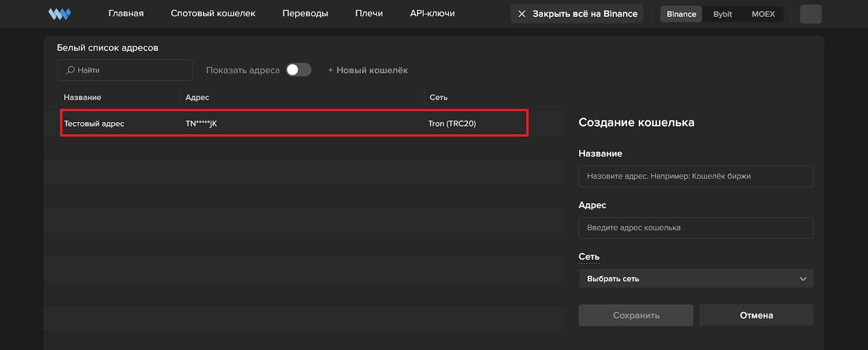Select the Тестовый адрес table row
The height and width of the screenshot is (350, 868).
coord(293,124)
